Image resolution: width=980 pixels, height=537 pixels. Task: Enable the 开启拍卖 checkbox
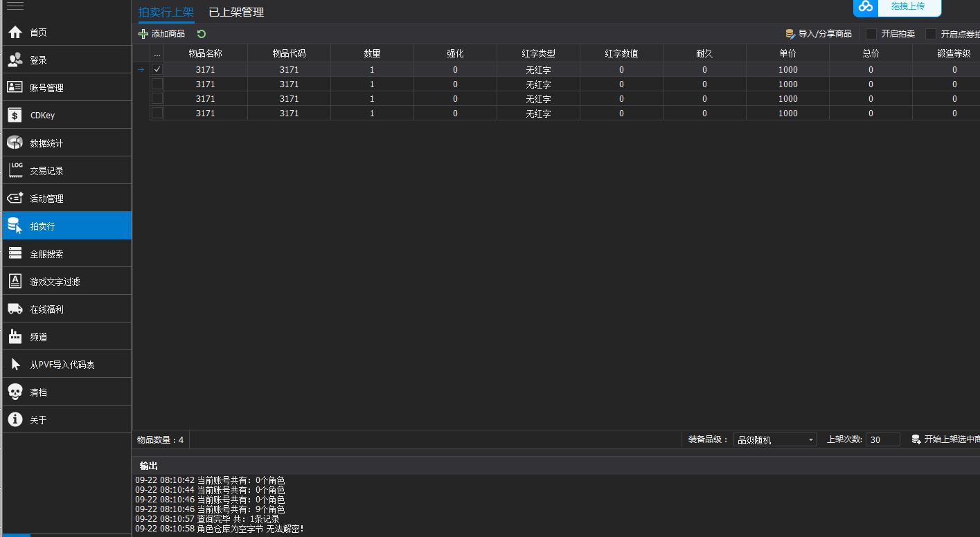871,34
